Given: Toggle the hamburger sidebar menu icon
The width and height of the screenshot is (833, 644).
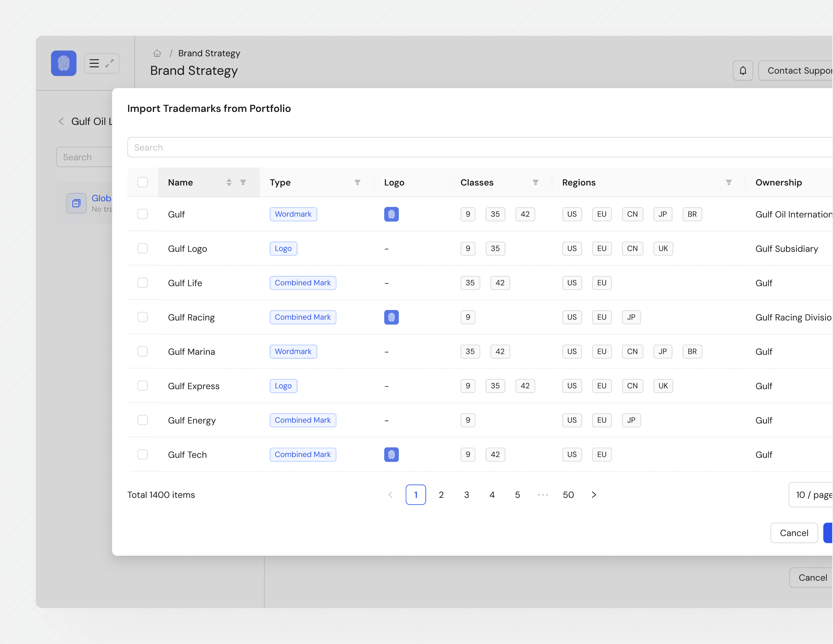Looking at the screenshot, I should point(94,63).
